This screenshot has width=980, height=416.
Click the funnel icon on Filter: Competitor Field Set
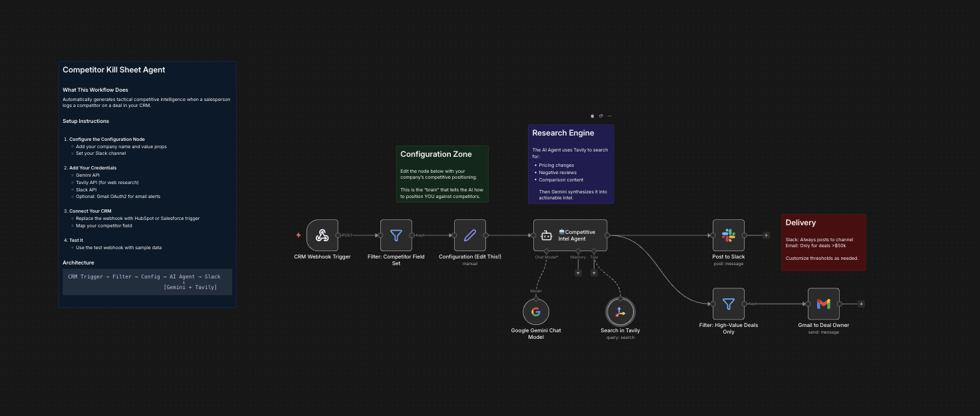pos(396,235)
